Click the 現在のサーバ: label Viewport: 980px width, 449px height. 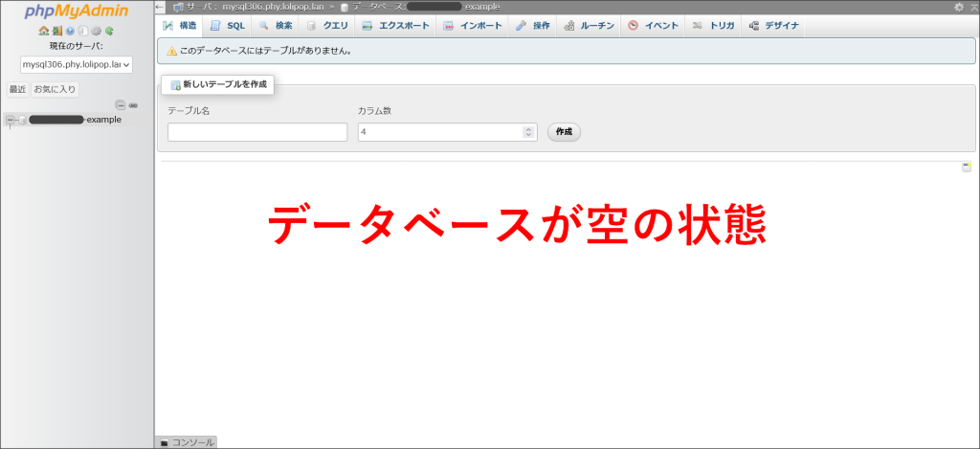77,46
